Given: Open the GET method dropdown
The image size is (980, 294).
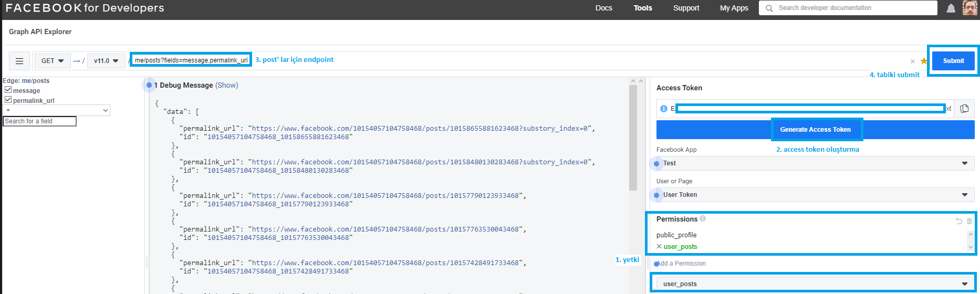Looking at the screenshot, I should pyautogui.click(x=53, y=61).
